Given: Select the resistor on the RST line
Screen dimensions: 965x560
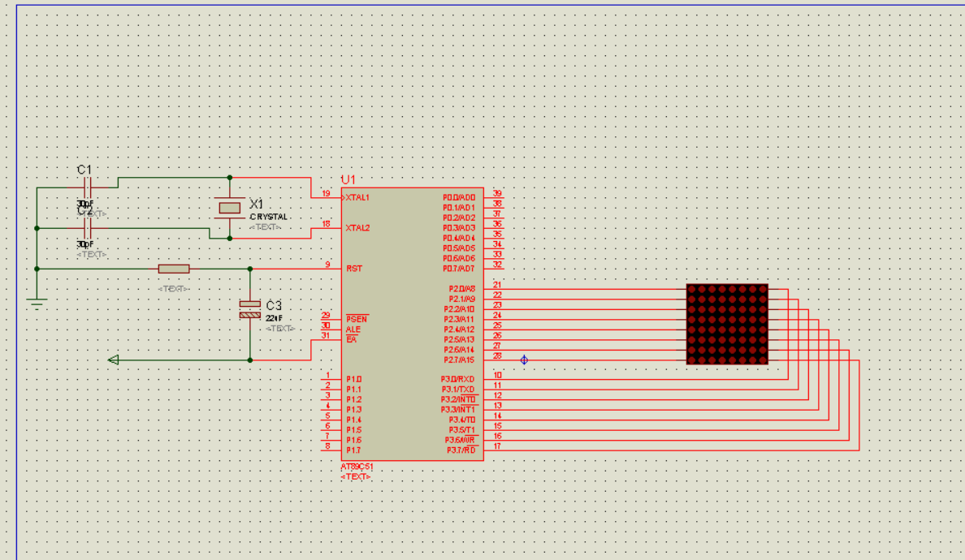Looking at the screenshot, I should click(x=174, y=269).
